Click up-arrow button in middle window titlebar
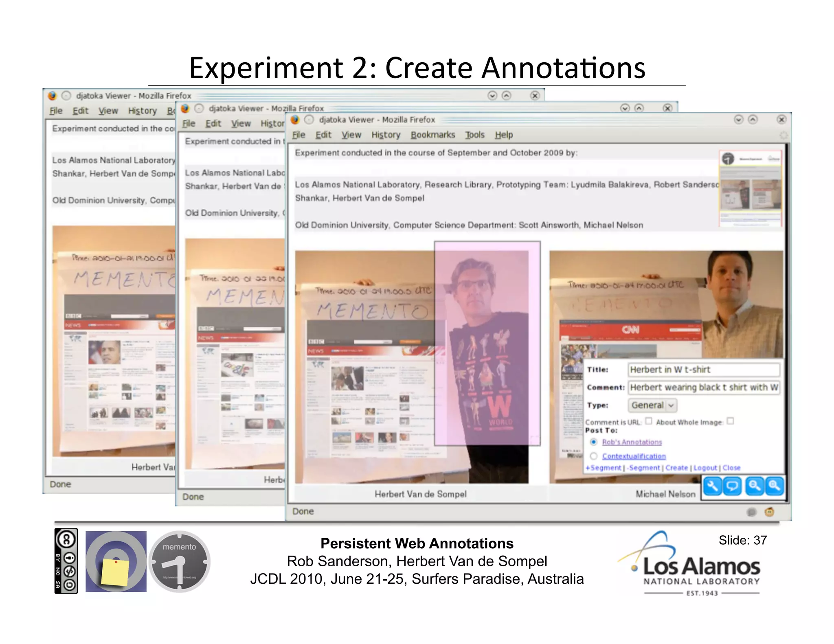The image size is (834, 644). (x=639, y=108)
